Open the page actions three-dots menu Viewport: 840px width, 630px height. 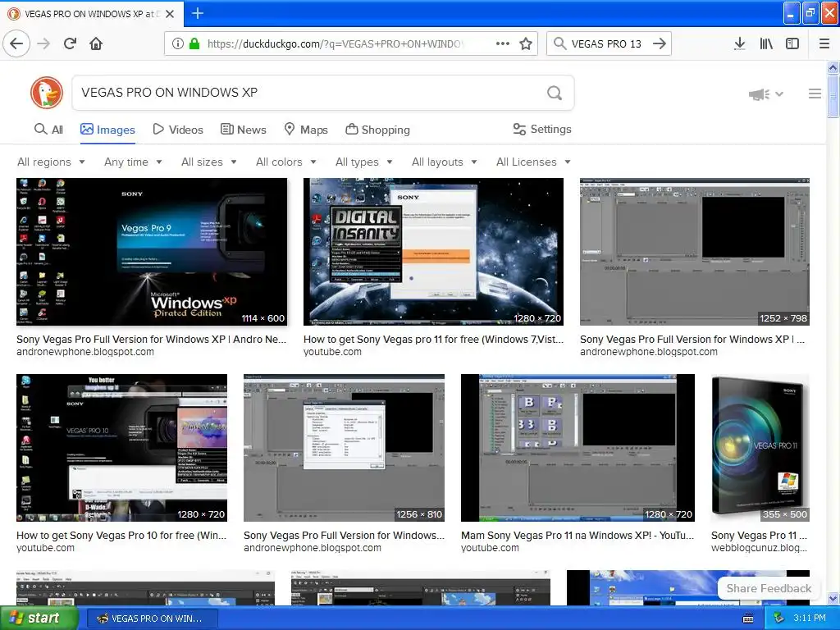point(503,43)
